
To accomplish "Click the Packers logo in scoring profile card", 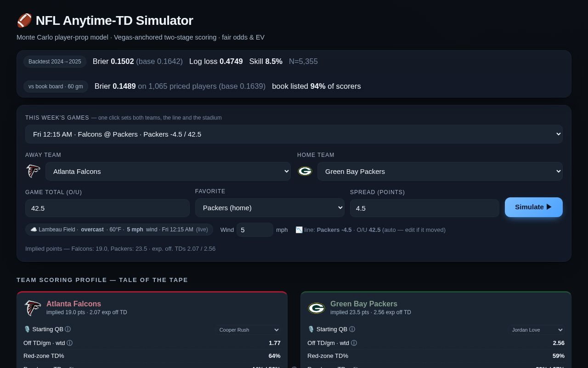I will 317,308.
